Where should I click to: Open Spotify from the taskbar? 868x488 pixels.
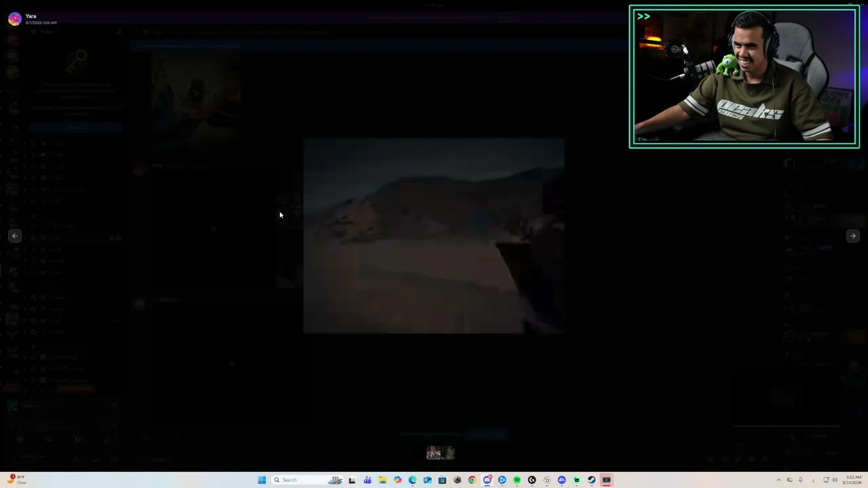[517, 481]
